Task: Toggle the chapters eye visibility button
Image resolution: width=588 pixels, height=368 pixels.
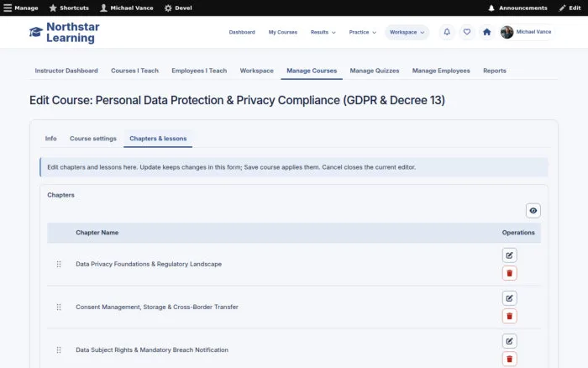Action: [x=533, y=211]
